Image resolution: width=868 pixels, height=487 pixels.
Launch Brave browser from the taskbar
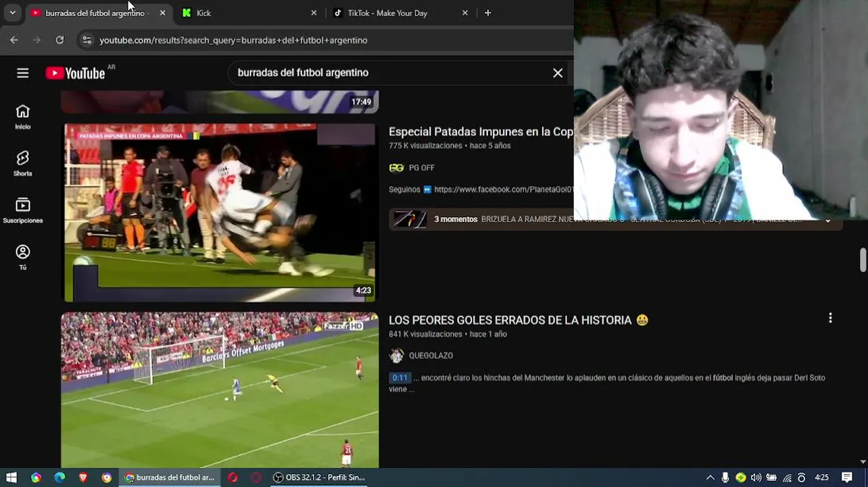(x=83, y=478)
